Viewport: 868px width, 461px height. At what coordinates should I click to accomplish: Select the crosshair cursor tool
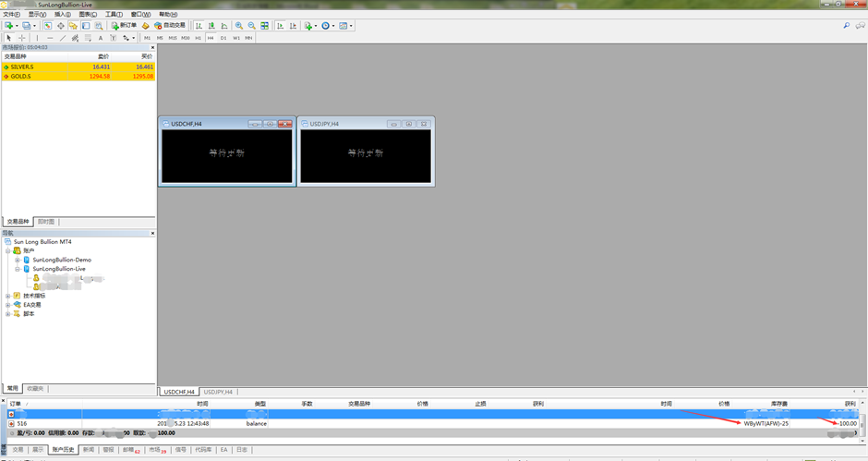pos(22,38)
